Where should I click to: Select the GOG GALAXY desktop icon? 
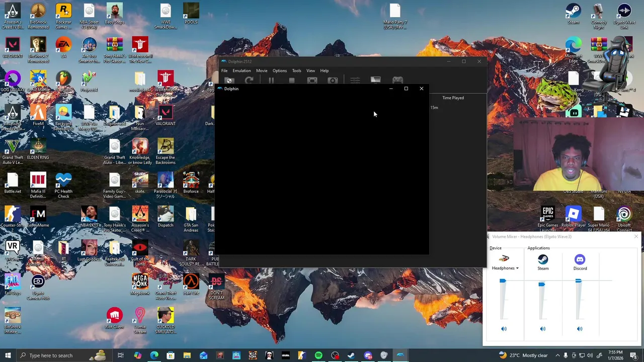(13, 82)
